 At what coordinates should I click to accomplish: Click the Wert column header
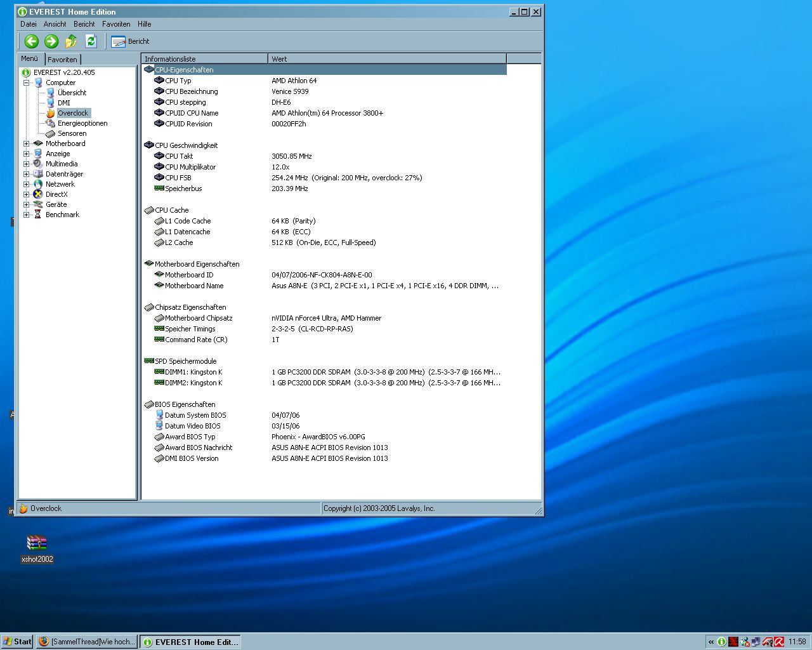(387, 59)
